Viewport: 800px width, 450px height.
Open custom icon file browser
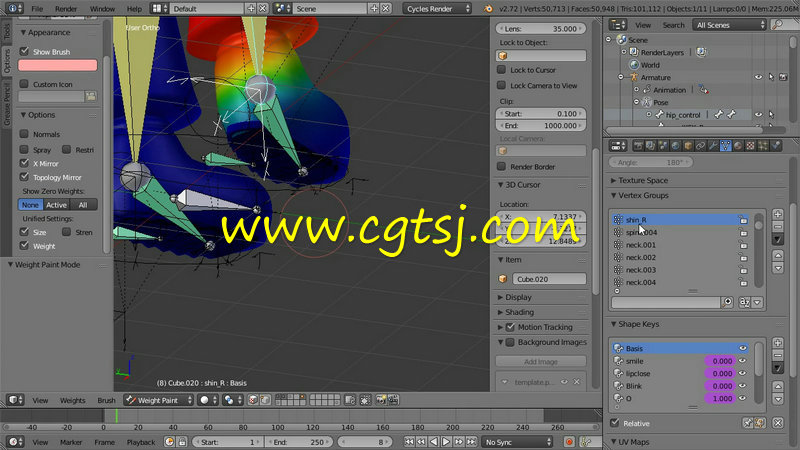pos(91,96)
